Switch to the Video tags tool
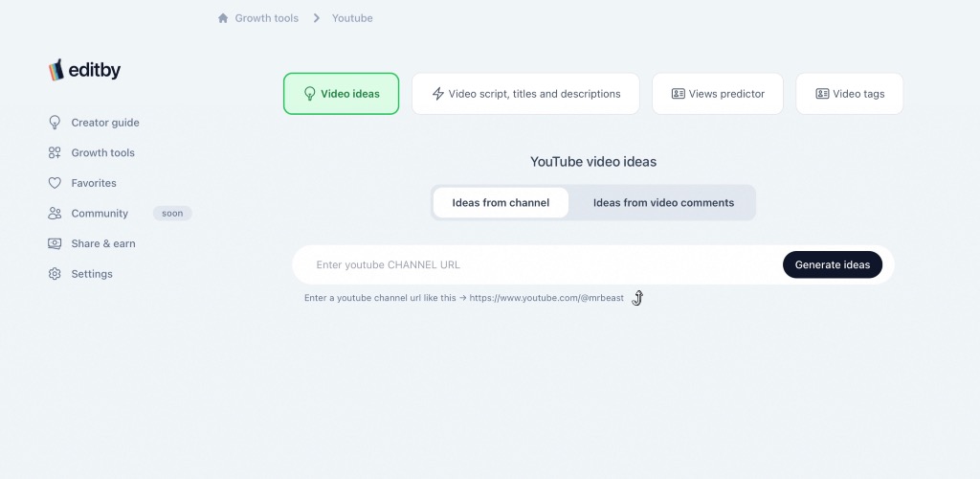Image resolution: width=980 pixels, height=479 pixels. pyautogui.click(x=849, y=94)
